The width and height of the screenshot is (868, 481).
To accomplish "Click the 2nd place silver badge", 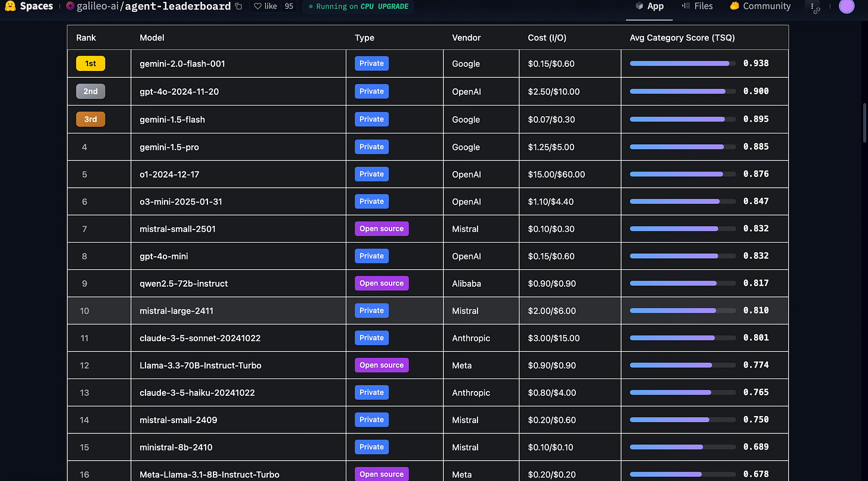I will click(x=91, y=91).
